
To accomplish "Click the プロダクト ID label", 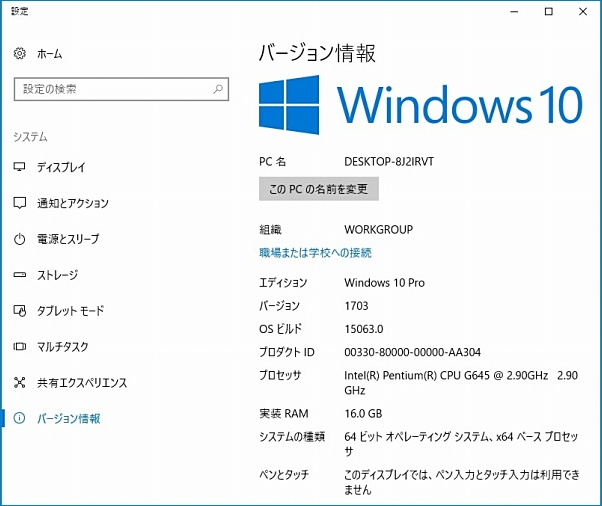I will point(287,352).
